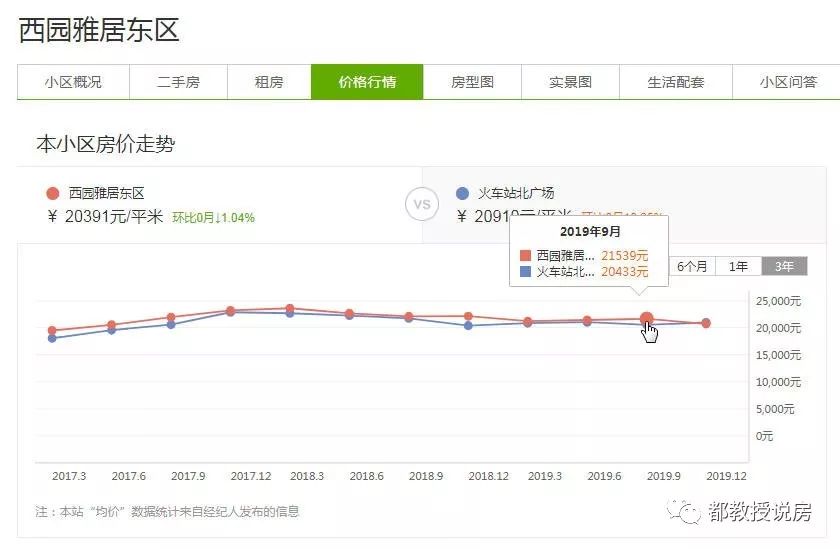Click the 25,000元 axis label
Viewport: 840px width, 549px height.
(x=778, y=301)
